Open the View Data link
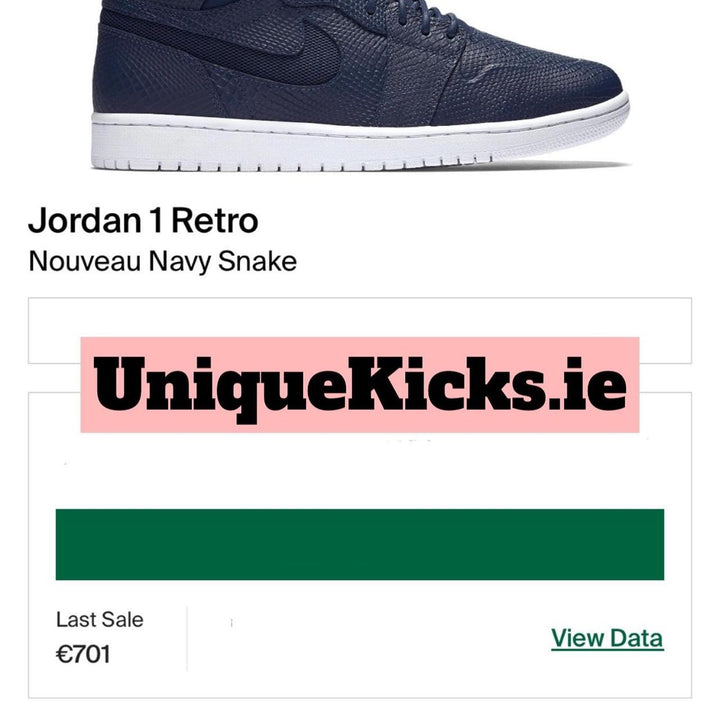The image size is (720, 720). (607, 638)
